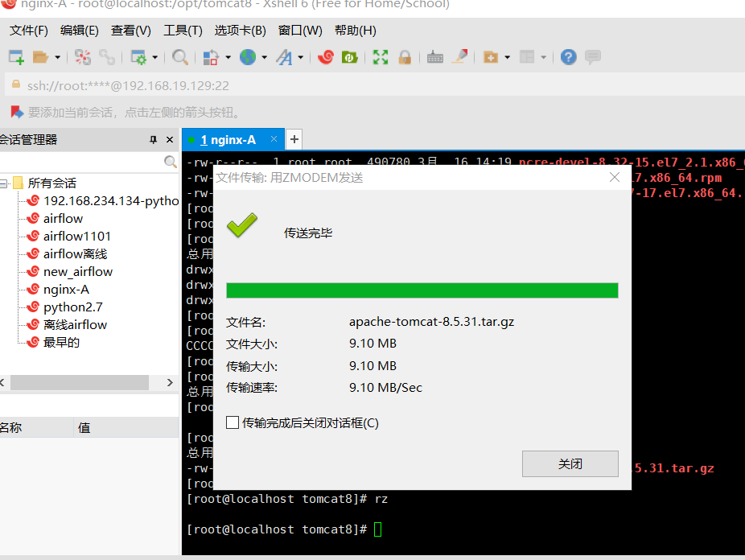745x560 pixels.
Task: Click session panel scroll right arrow
Action: pyautogui.click(x=170, y=383)
